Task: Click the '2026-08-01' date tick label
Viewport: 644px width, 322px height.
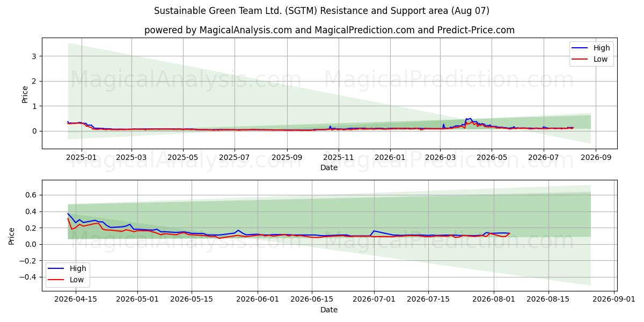Action: 494,300
